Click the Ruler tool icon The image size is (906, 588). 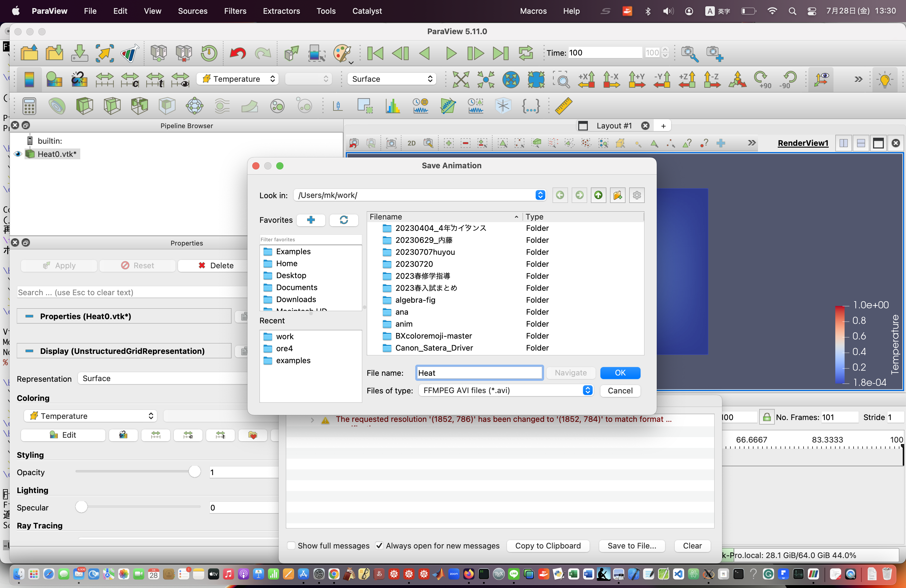point(563,106)
